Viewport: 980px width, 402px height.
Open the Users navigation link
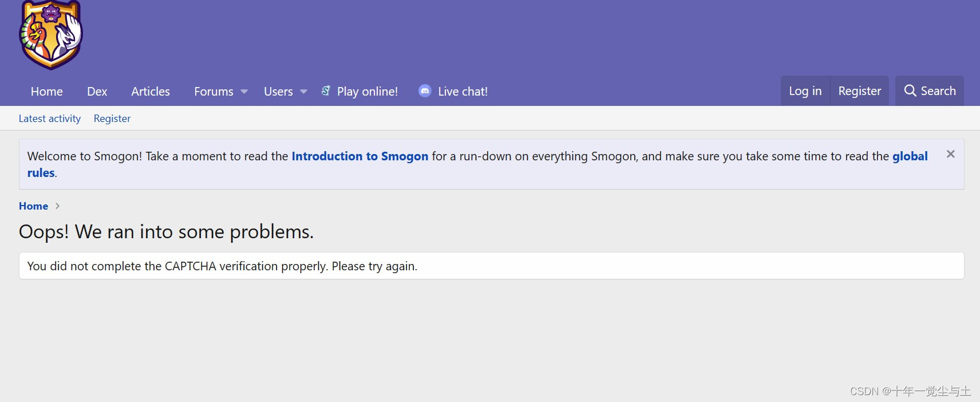(x=278, y=92)
